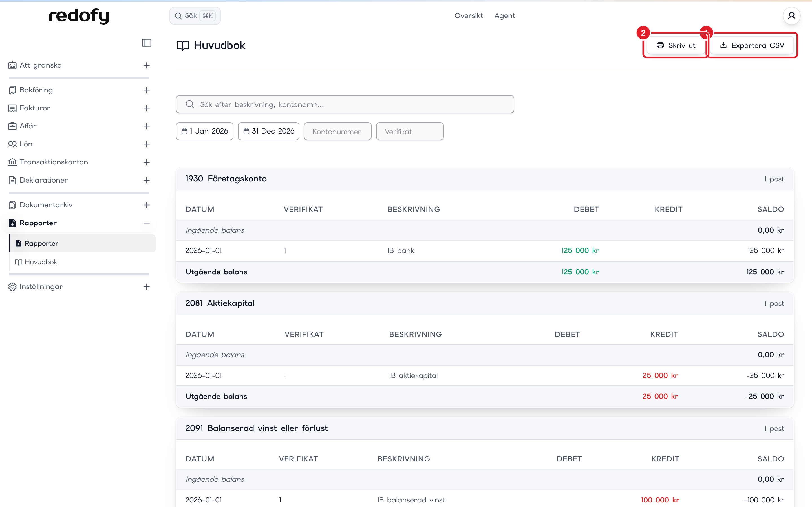Screen dimensions: 812x507
Task: Expand the Deklarationer section
Action: [x=147, y=180]
